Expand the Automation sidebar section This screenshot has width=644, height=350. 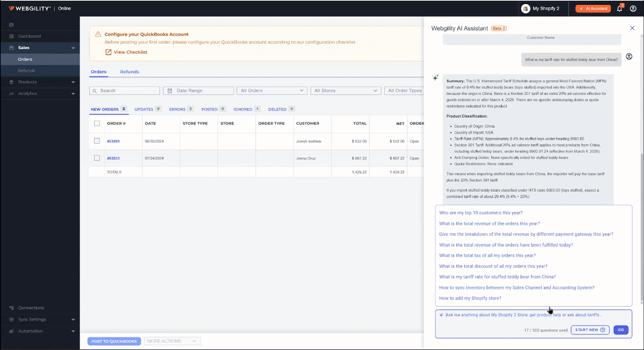[x=73, y=331]
